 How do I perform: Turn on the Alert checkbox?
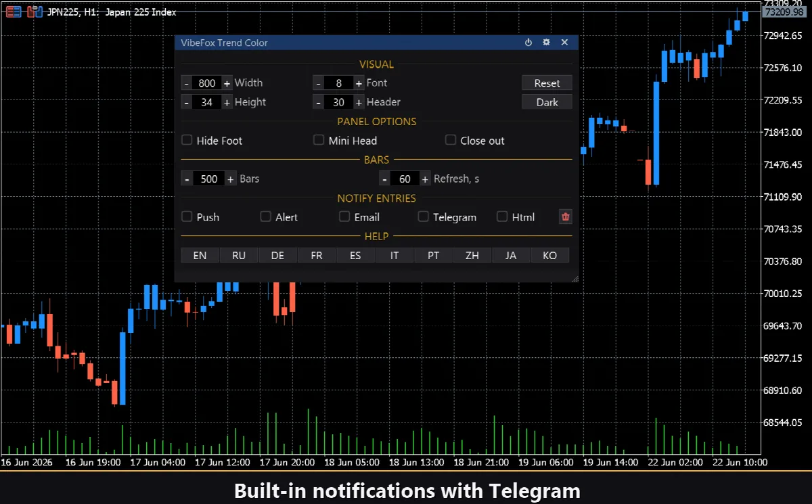click(266, 216)
